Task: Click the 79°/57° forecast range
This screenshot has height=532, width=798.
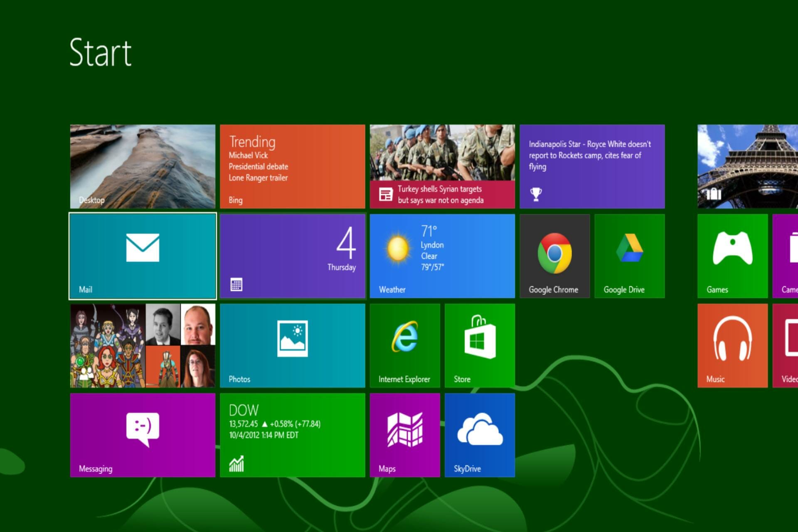Action: (x=432, y=267)
